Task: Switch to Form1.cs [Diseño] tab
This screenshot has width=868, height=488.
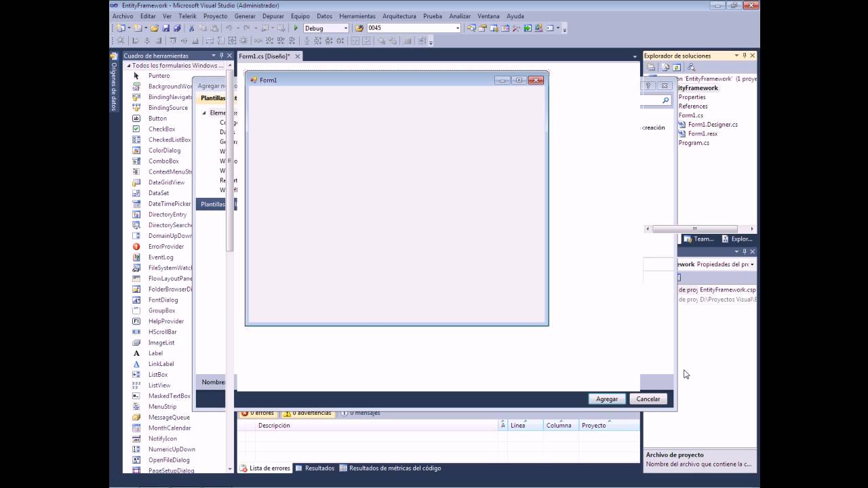Action: pos(264,56)
